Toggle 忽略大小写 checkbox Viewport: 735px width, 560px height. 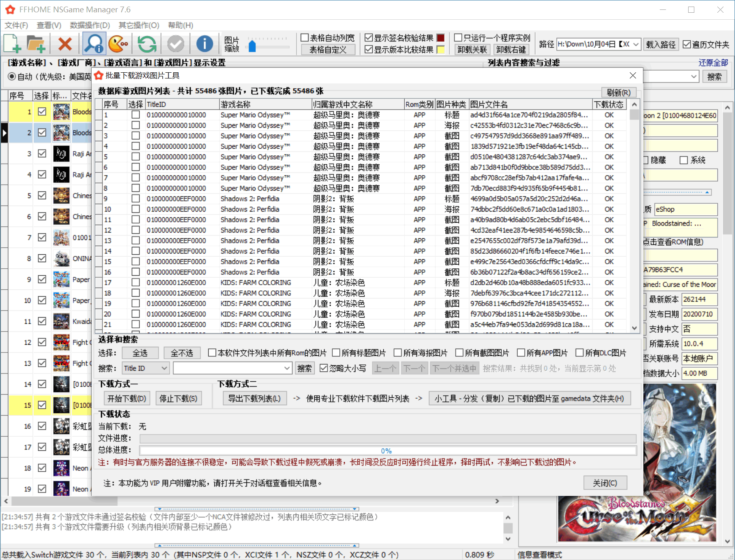click(324, 368)
